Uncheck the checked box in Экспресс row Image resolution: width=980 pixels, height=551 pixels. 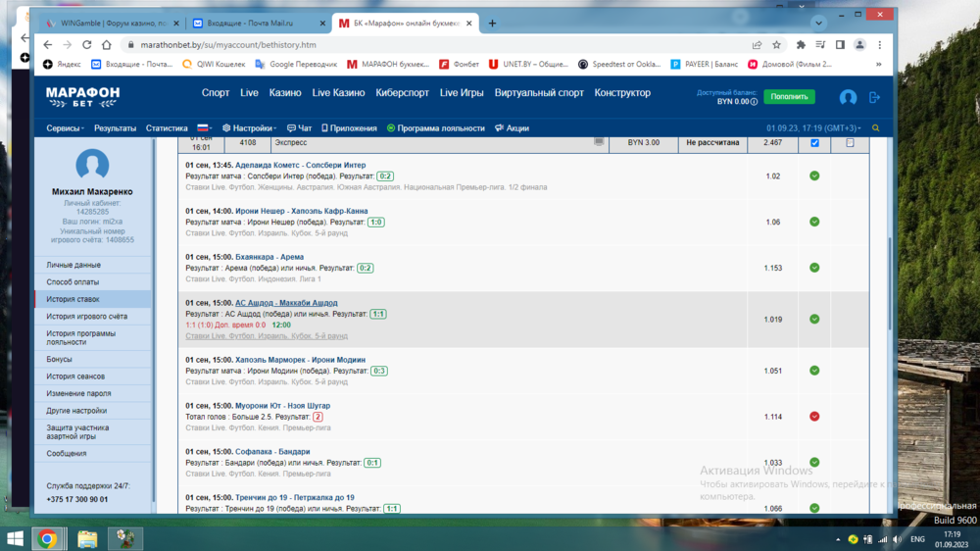(x=814, y=143)
